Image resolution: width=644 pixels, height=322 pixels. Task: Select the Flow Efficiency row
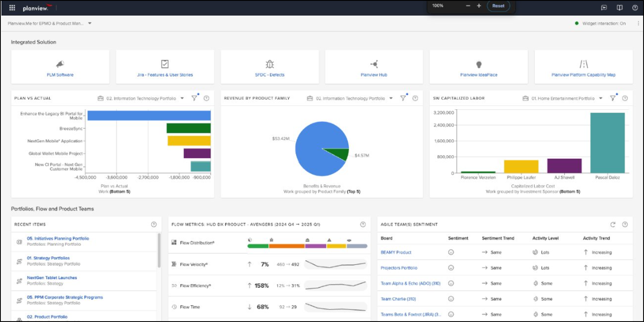tap(269, 286)
